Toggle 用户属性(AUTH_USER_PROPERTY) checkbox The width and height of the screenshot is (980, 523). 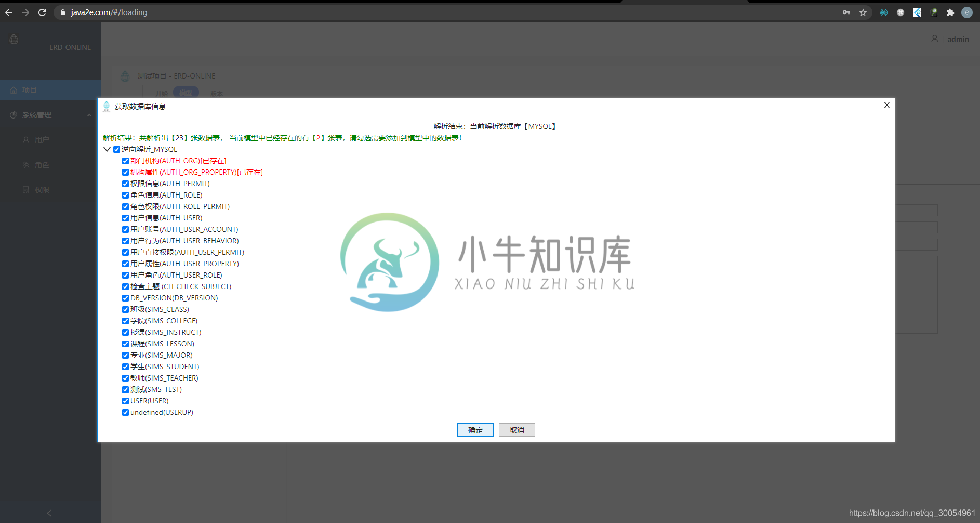click(x=125, y=264)
